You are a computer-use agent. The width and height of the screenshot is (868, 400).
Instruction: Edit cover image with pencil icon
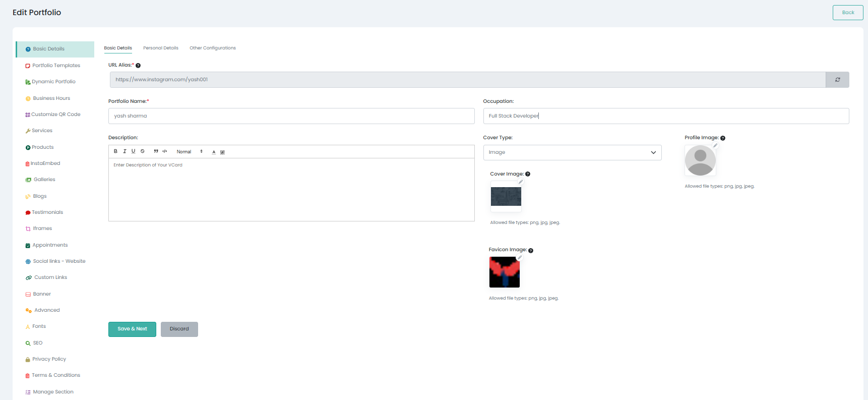click(521, 182)
